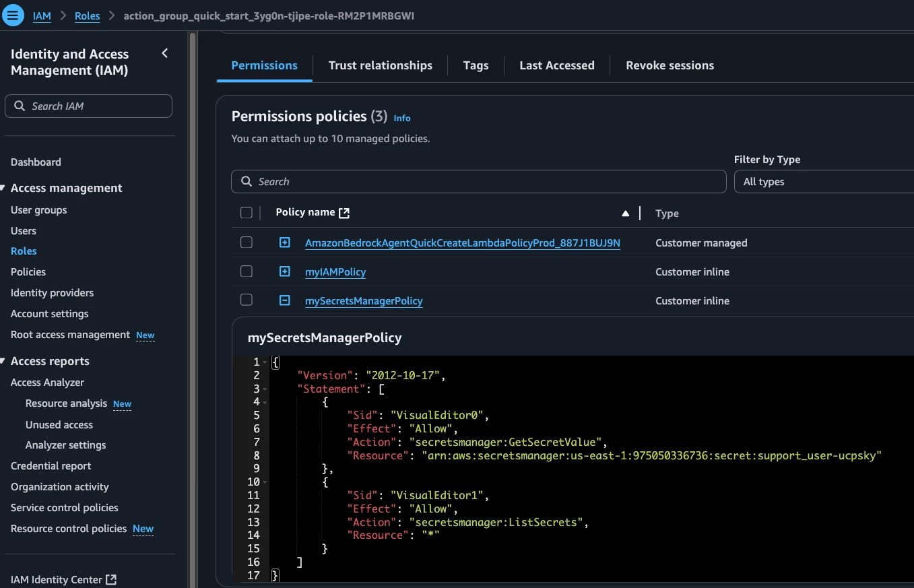
Task: Click the Search IAM input field
Action: click(x=88, y=106)
